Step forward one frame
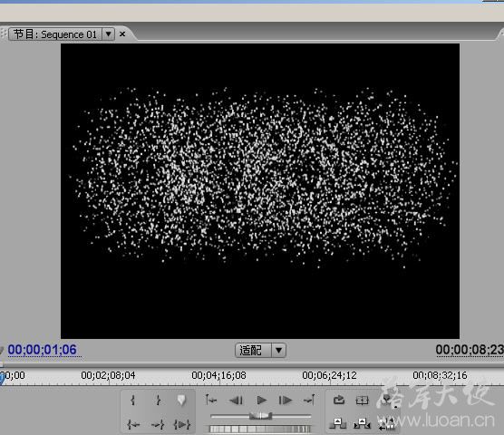Screen dimensions: 504x435 pyautogui.click(x=286, y=401)
